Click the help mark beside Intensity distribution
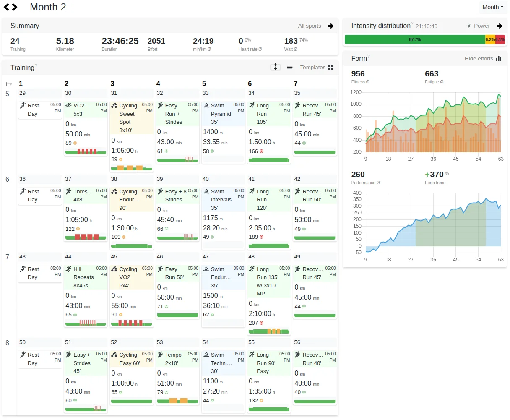The height and width of the screenshot is (420, 510). [412, 24]
